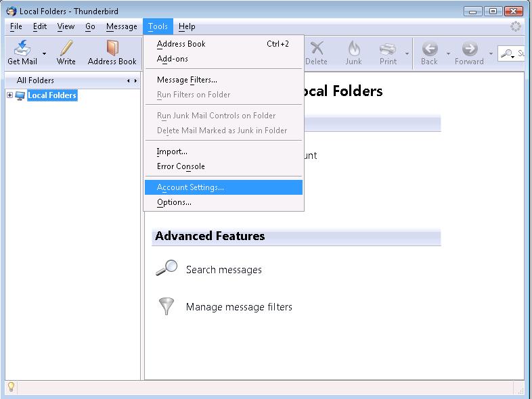Viewport: 532px width, 399px height.
Task: Close the Thunderbird window
Action: pos(513,11)
